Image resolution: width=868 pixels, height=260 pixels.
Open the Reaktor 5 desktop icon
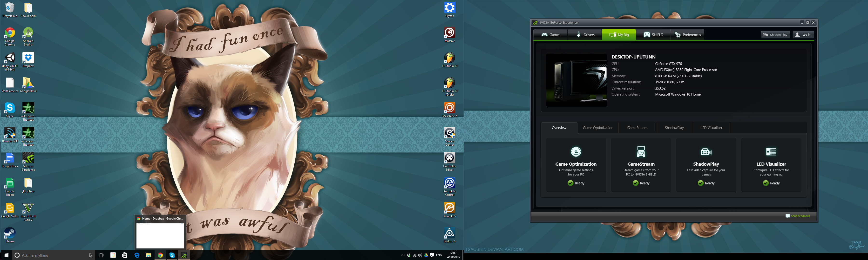pyautogui.click(x=449, y=235)
